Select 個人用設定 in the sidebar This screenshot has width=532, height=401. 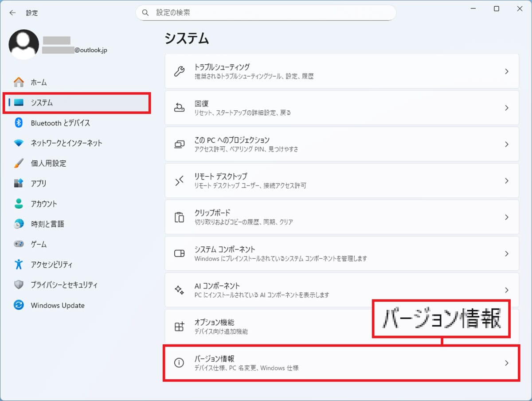(48, 164)
